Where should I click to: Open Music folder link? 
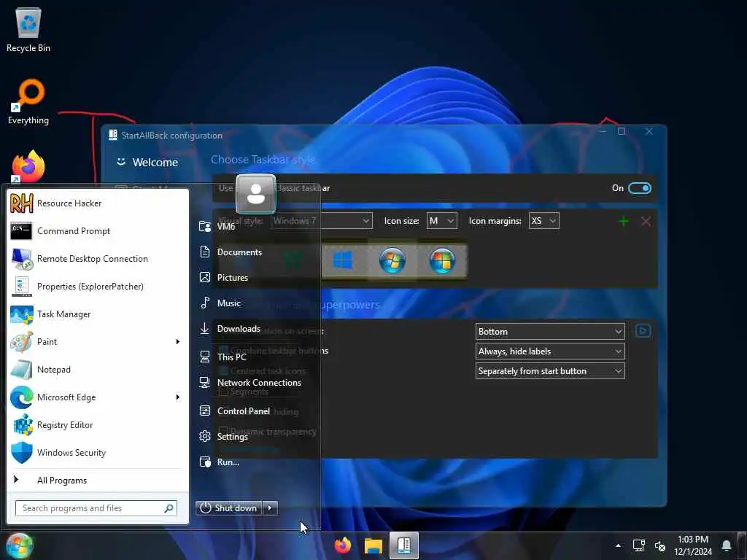[x=220, y=303]
